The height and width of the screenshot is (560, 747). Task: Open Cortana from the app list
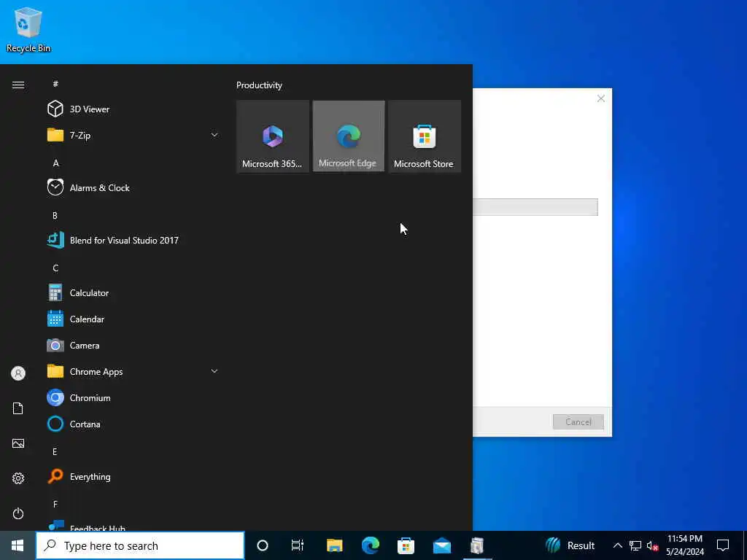click(x=133, y=424)
